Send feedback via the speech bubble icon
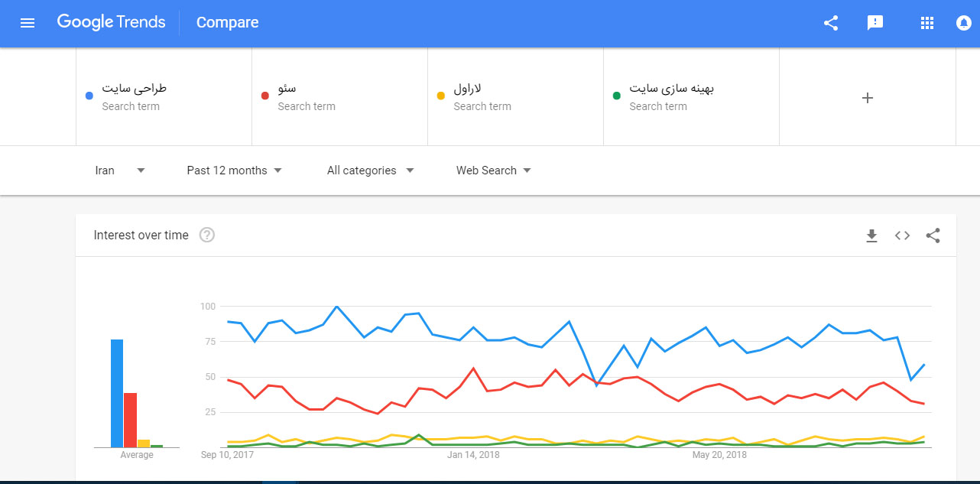Image resolution: width=980 pixels, height=484 pixels. (x=875, y=23)
